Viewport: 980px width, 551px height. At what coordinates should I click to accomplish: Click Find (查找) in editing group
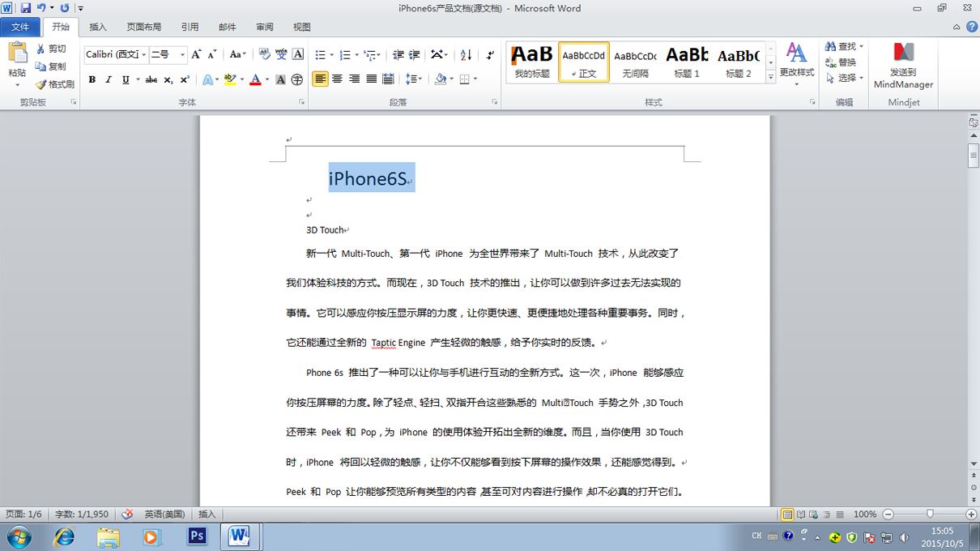pos(845,46)
